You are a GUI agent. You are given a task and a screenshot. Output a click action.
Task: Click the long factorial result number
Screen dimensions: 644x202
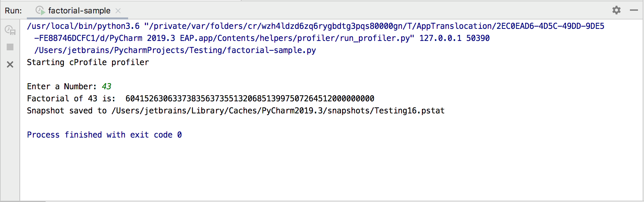pyautogui.click(x=250, y=99)
